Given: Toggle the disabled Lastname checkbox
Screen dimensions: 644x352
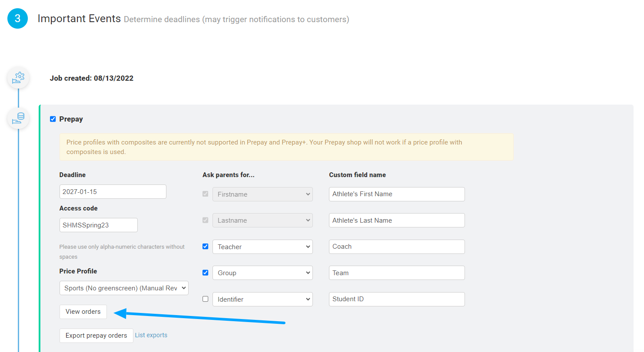Looking at the screenshot, I should coord(206,220).
